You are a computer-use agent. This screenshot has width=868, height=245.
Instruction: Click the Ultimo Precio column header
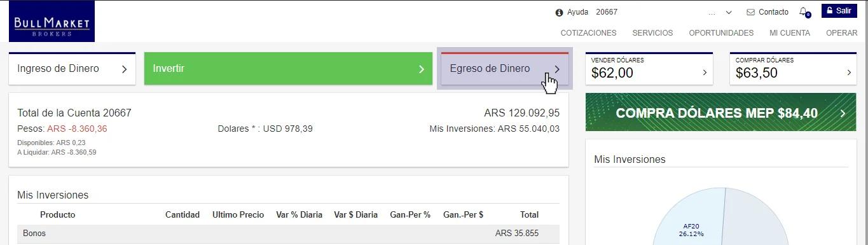[x=238, y=214]
